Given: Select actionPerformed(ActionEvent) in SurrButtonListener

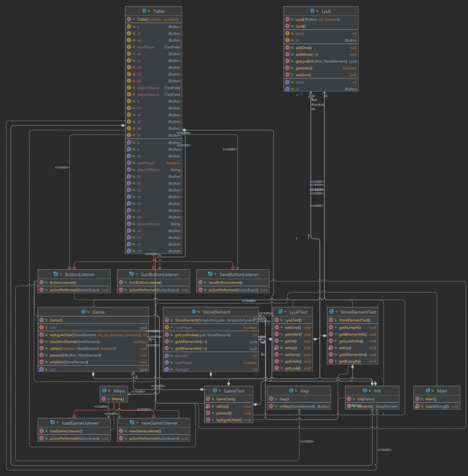Looking at the screenshot, I should 154,290.
